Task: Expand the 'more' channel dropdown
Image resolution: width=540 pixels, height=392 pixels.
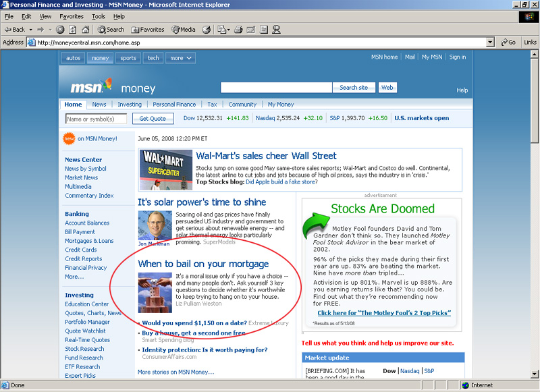Action: pyautogui.click(x=180, y=58)
